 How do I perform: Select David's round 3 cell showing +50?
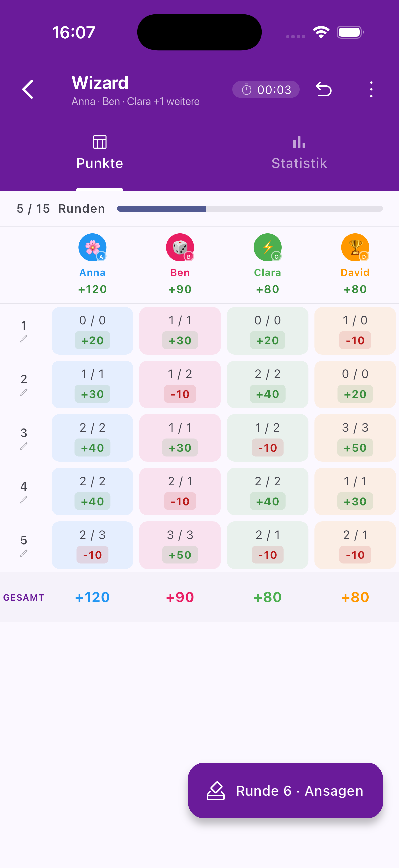click(x=355, y=438)
